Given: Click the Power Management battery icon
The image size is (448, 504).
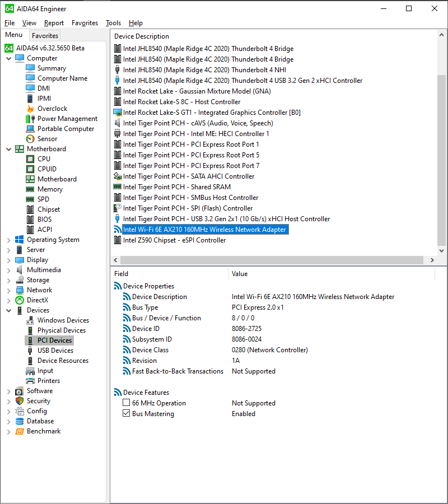Looking at the screenshot, I should click(30, 119).
